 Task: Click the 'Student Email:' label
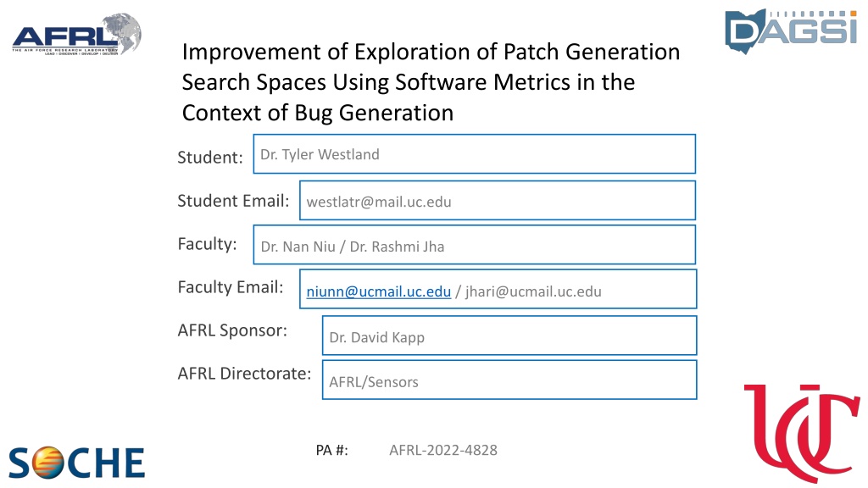233,200
